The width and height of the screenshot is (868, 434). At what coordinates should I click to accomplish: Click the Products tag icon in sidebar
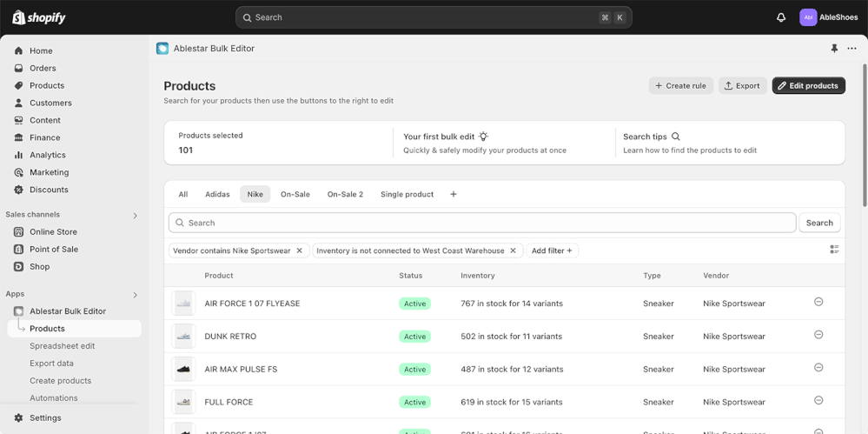point(19,85)
